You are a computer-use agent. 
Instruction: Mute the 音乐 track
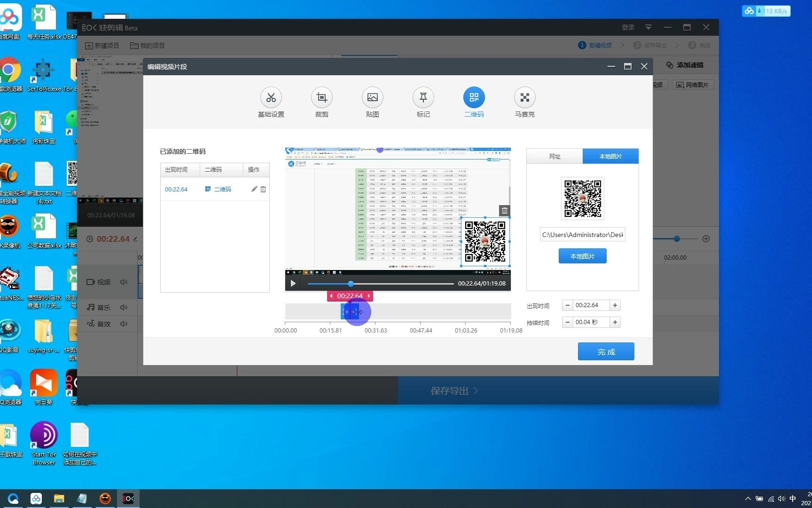coord(124,307)
